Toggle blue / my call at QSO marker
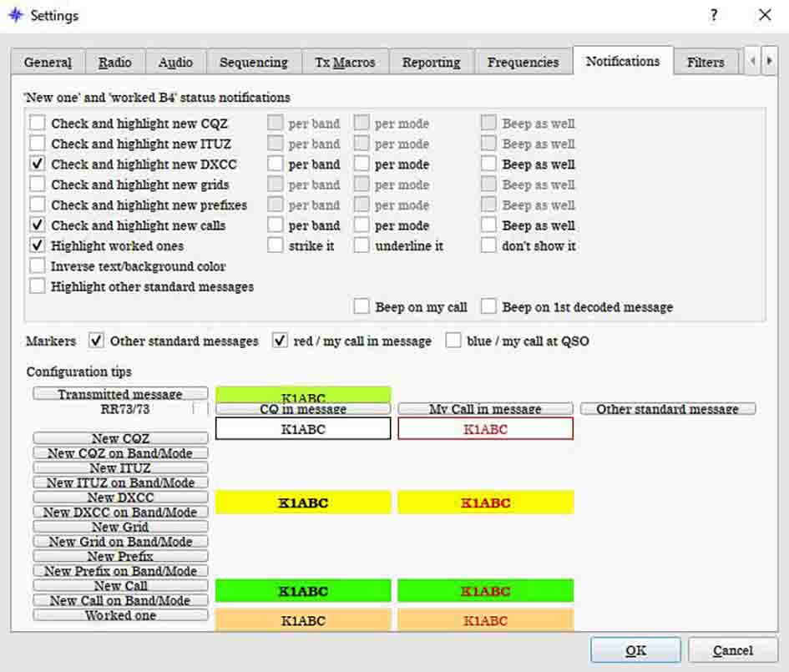Screen dimensions: 789x672 [453, 341]
